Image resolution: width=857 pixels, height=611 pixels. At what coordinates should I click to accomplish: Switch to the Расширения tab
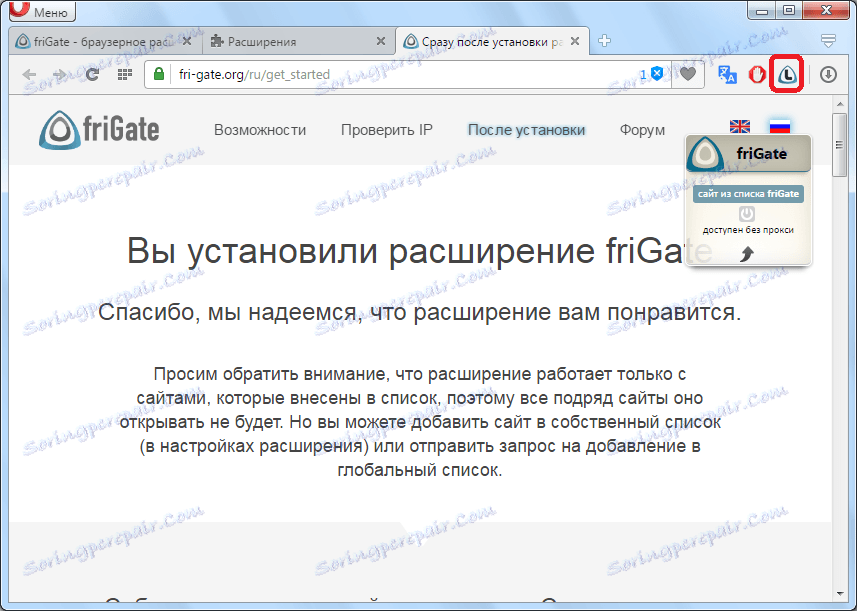coord(298,41)
